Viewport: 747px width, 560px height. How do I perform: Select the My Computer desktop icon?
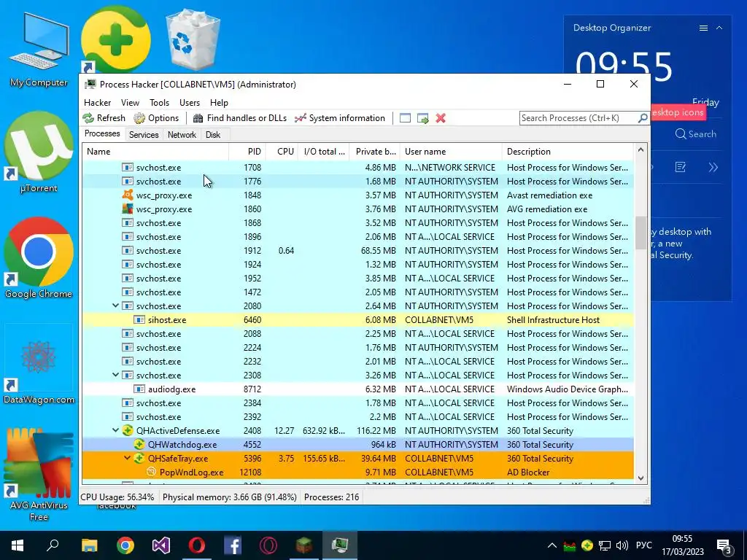[39, 50]
